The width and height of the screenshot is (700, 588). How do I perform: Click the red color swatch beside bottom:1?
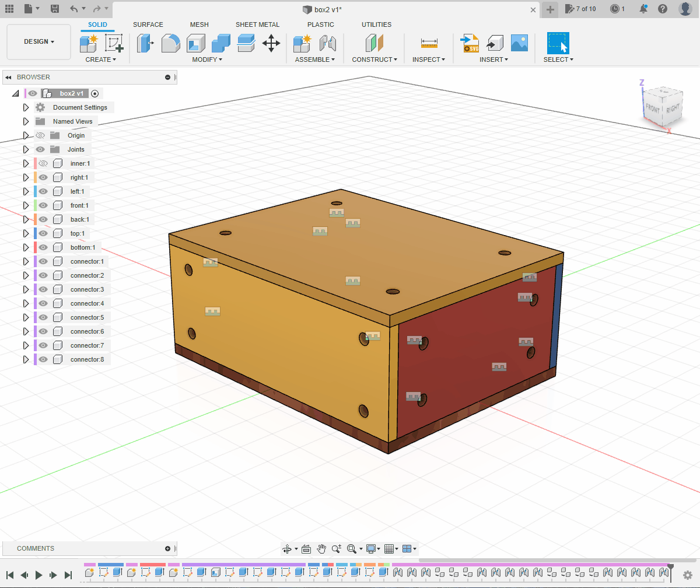[36, 247]
